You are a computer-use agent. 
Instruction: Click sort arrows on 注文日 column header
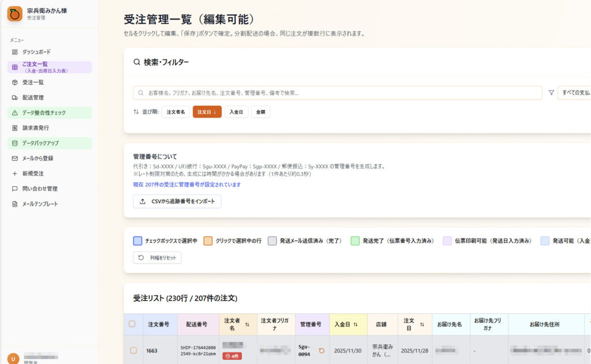pyautogui.click(x=421, y=324)
